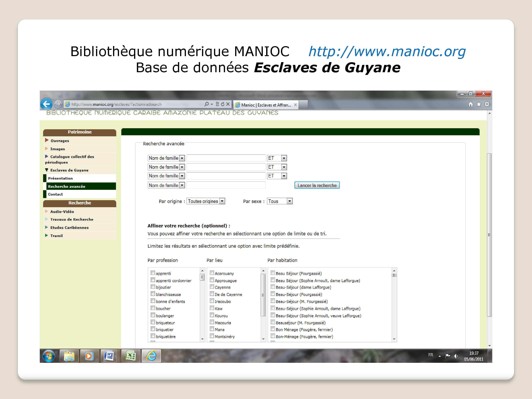Viewport: 532px width, 399px height.
Task: Check the bijoutier profession checkbox
Action: click(153, 287)
